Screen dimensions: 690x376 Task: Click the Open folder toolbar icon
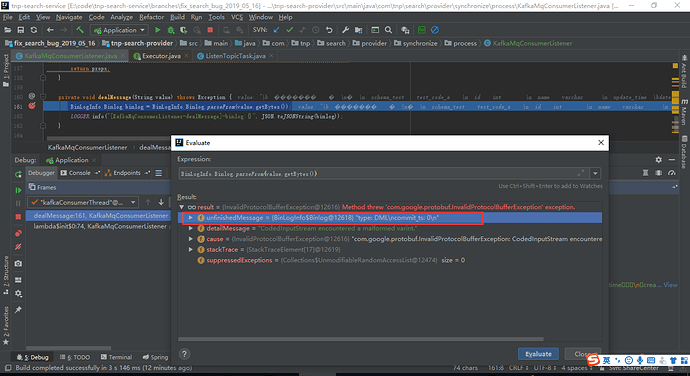point(7,30)
